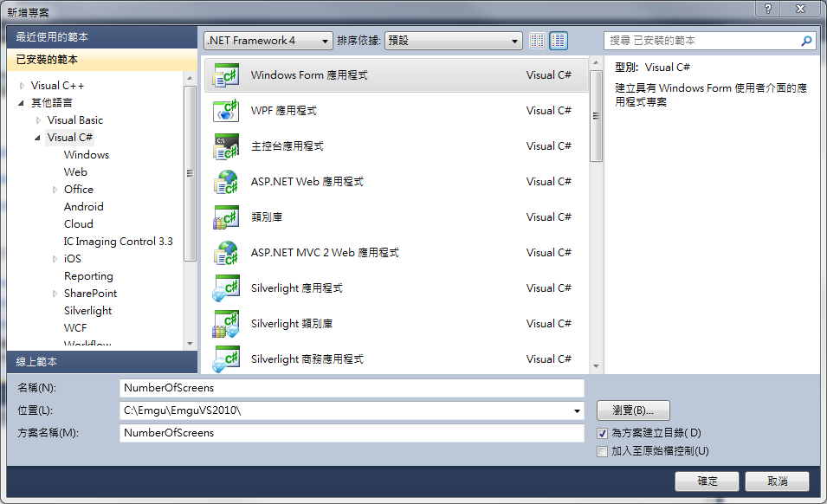The width and height of the screenshot is (827, 504).
Task: Toggle 為方案建立目錄 checkbox
Action: pos(603,433)
